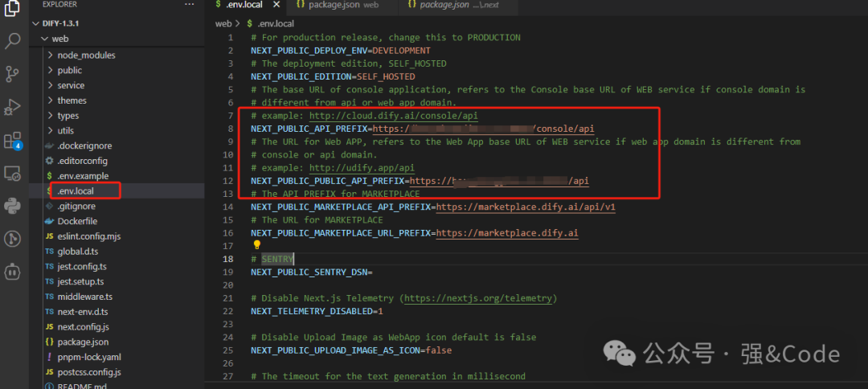Follow the marketplace.dify.ai/api/v1 link
The image size is (868, 389).
526,207
